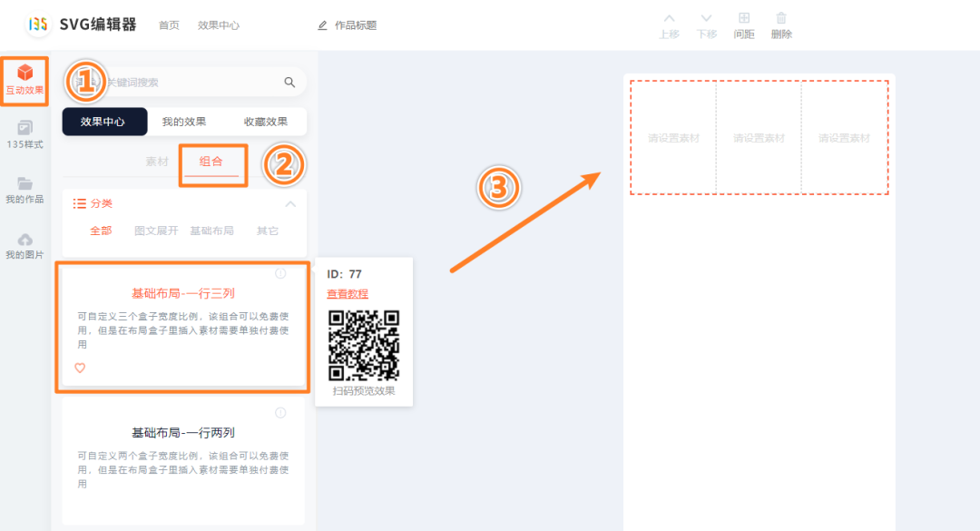Click the search magnifier icon

pyautogui.click(x=289, y=82)
